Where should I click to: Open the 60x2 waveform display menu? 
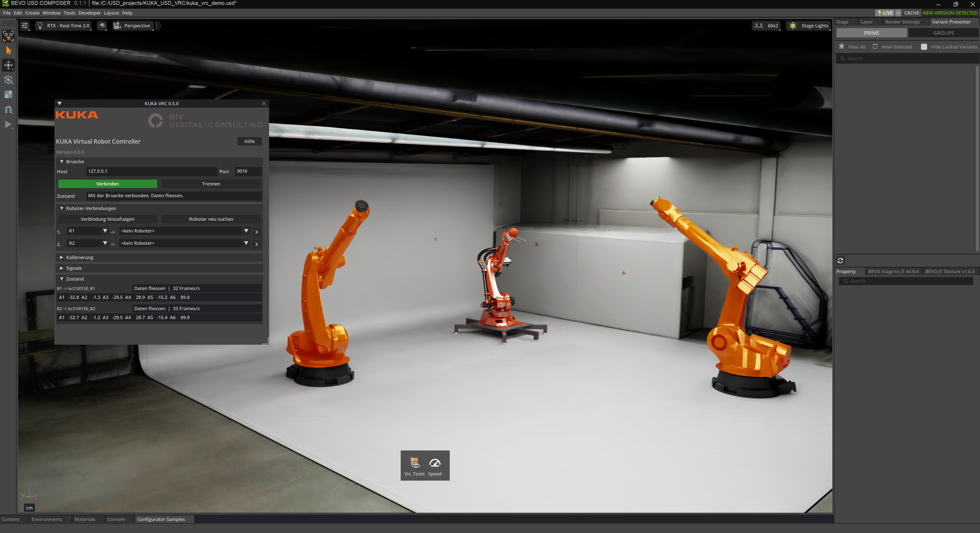(x=766, y=26)
